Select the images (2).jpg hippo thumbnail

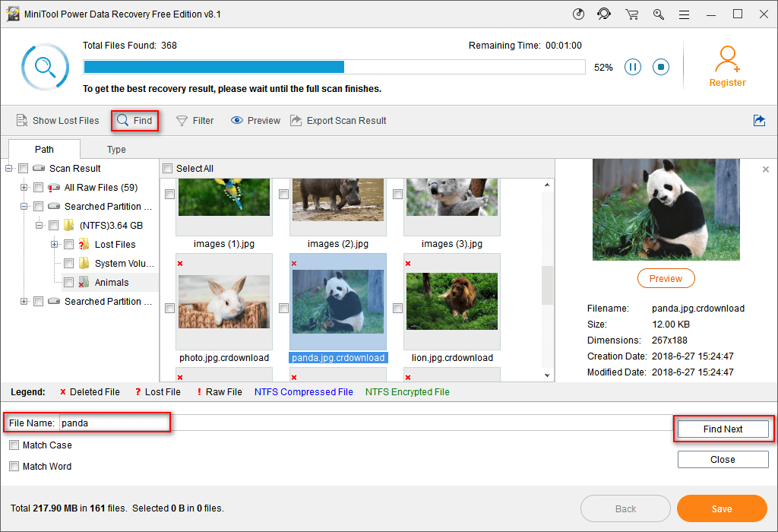tap(338, 207)
